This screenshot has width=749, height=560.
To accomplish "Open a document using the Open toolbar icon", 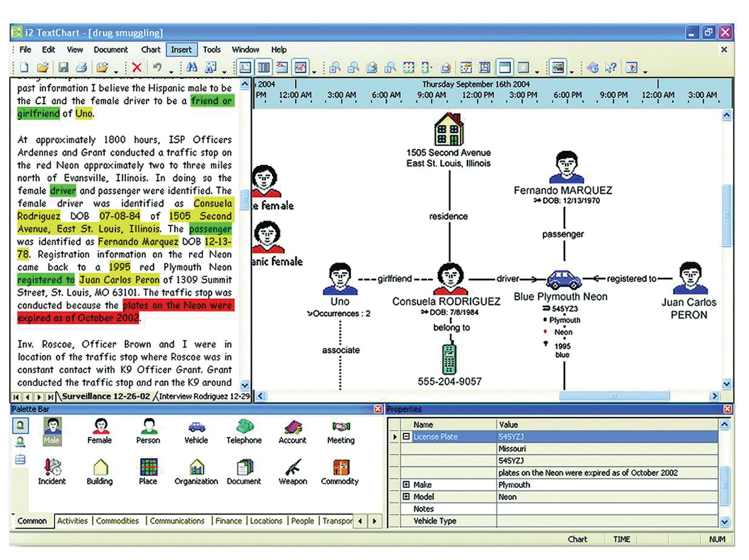I will click(42, 67).
